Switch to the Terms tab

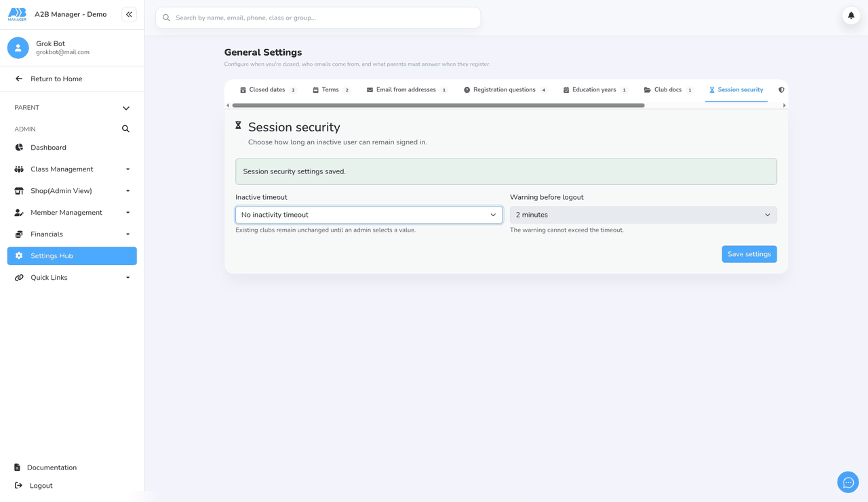tap(331, 90)
